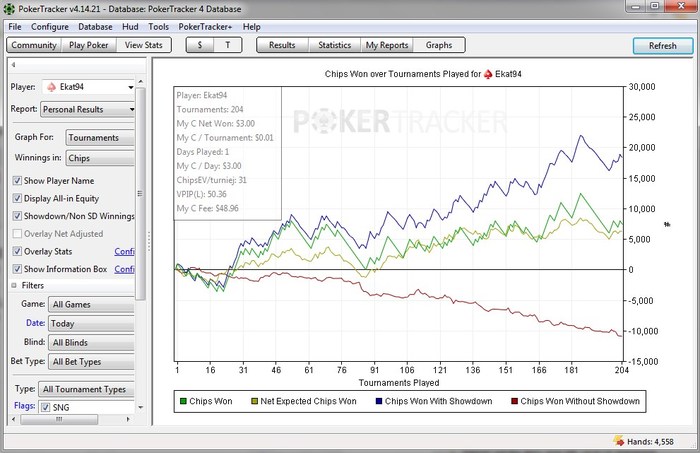Switch to the Community tab
Image resolution: width=700 pixels, height=453 pixels.
pyautogui.click(x=34, y=45)
